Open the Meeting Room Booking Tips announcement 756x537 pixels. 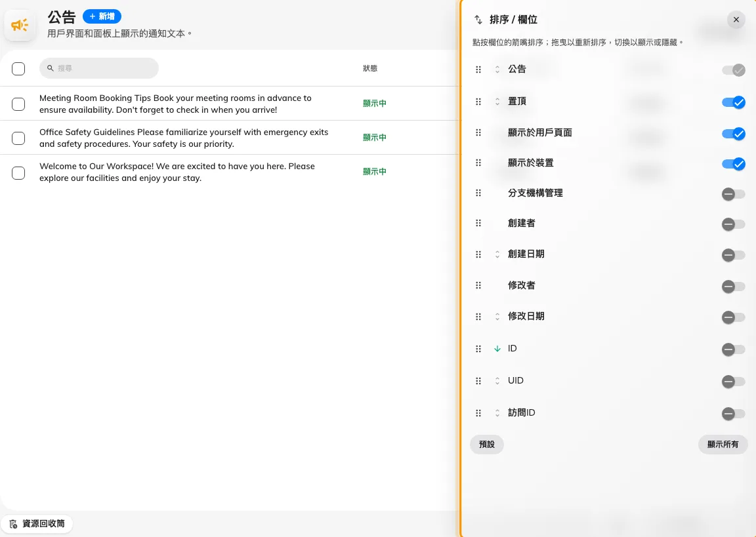coord(175,104)
